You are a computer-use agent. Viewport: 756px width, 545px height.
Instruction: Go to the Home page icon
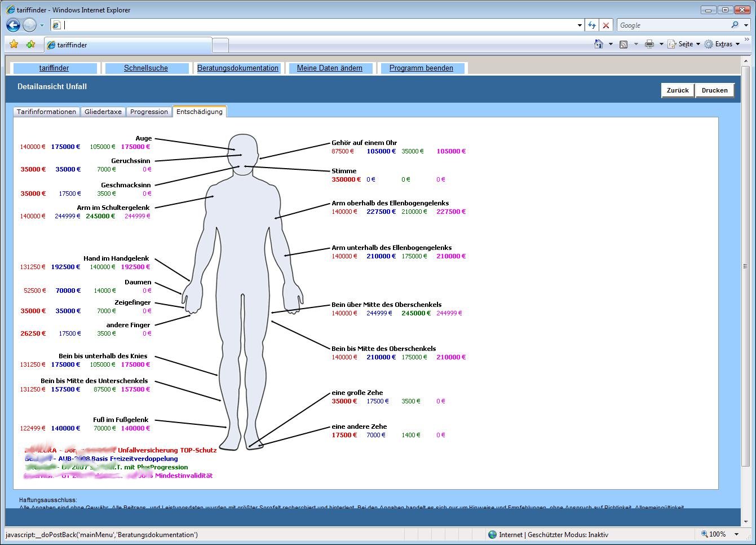pyautogui.click(x=599, y=44)
